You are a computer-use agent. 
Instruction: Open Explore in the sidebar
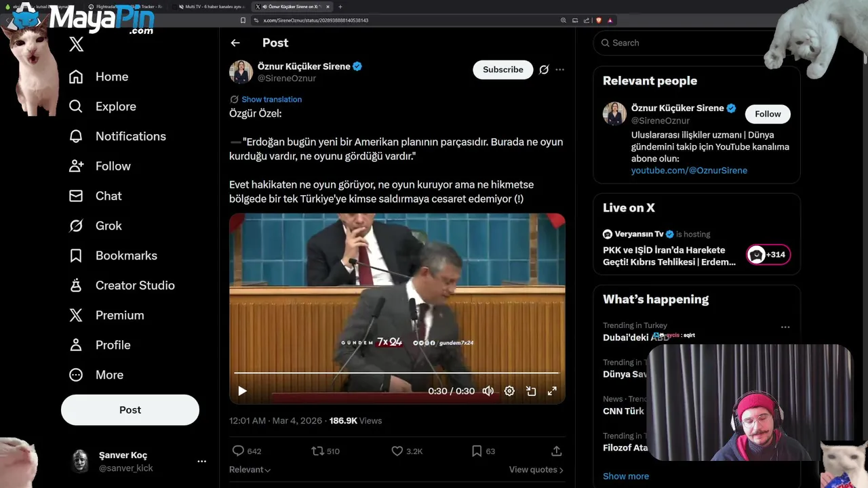tap(102, 106)
